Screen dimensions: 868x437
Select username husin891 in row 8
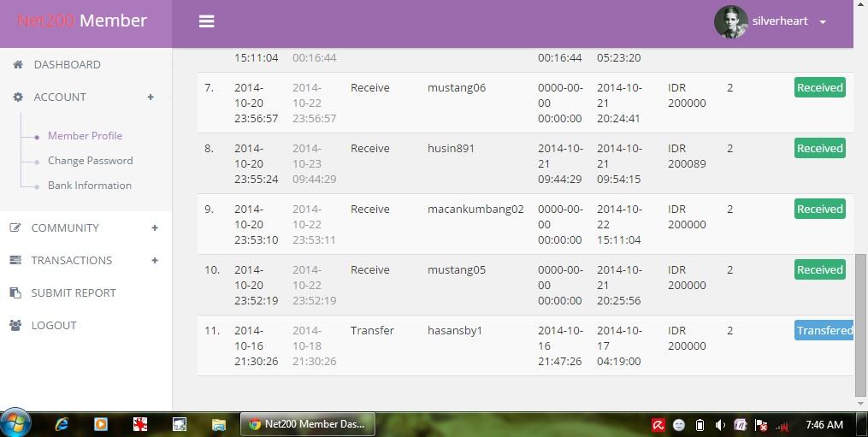coord(451,149)
